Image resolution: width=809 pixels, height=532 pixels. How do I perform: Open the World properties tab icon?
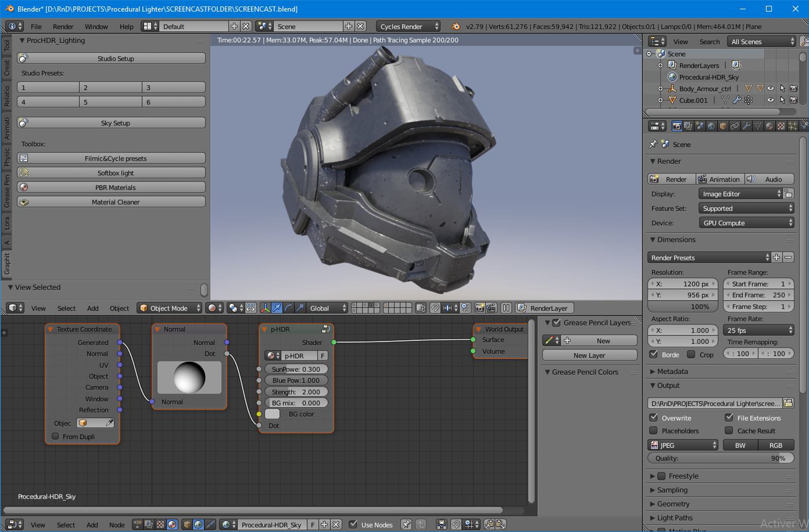click(x=711, y=126)
